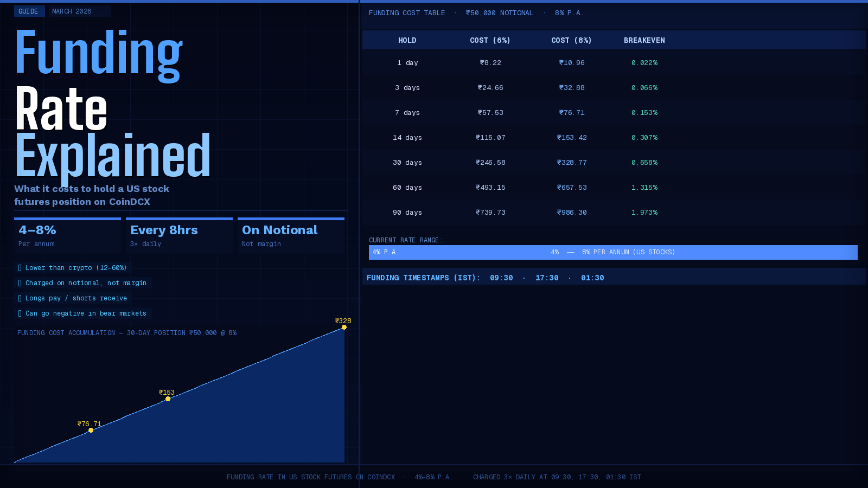Click the HOLD column header
868x488 pixels.
point(407,41)
